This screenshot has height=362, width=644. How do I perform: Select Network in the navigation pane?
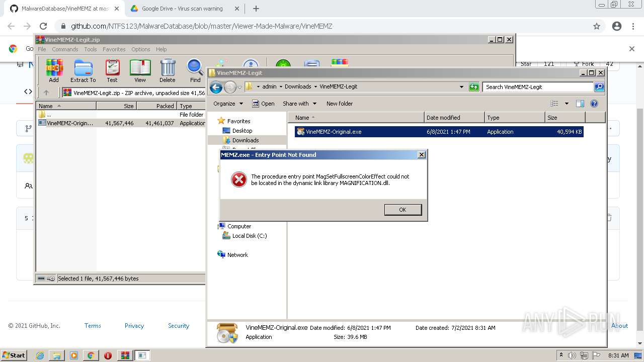tap(237, 255)
